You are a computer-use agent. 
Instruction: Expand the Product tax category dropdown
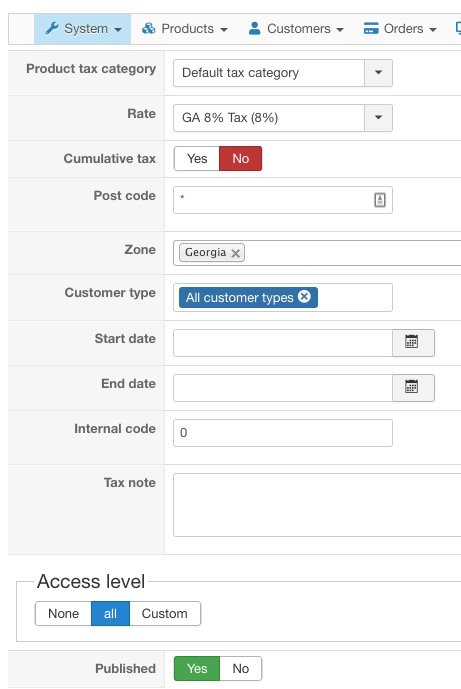pos(283,73)
